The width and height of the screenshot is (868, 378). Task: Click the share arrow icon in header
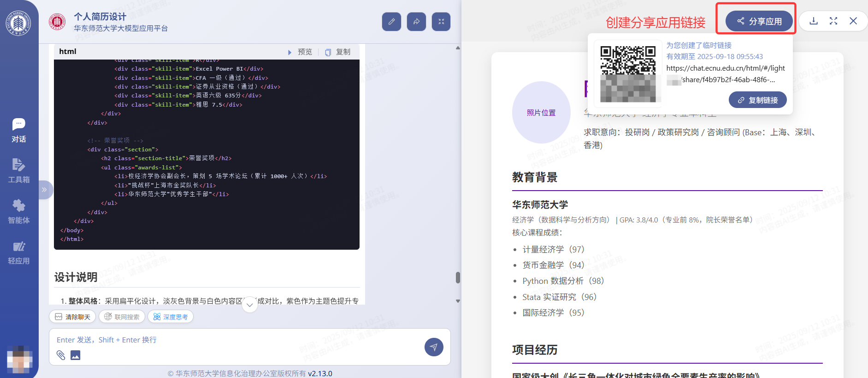(416, 22)
